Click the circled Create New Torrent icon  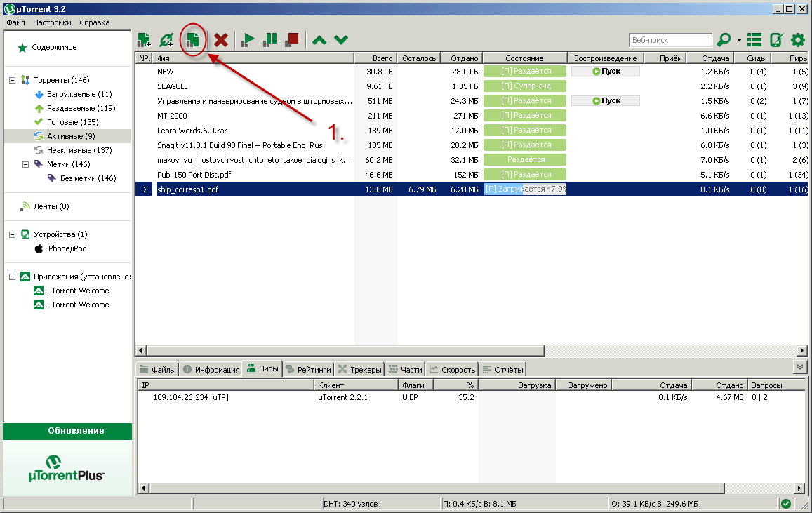tap(192, 40)
